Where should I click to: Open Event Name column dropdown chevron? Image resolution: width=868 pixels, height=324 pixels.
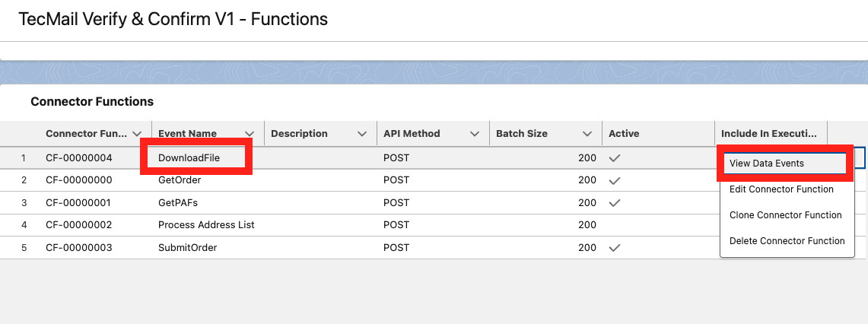[x=250, y=133]
